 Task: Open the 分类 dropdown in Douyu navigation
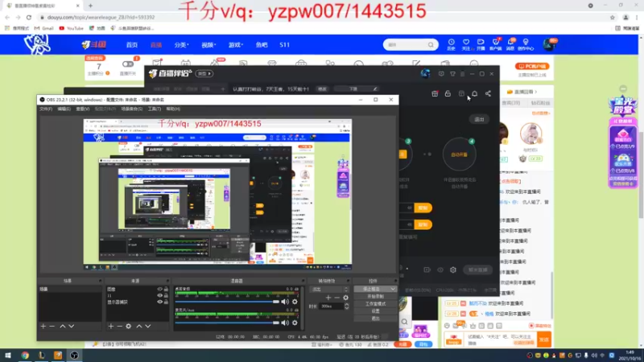point(181,45)
